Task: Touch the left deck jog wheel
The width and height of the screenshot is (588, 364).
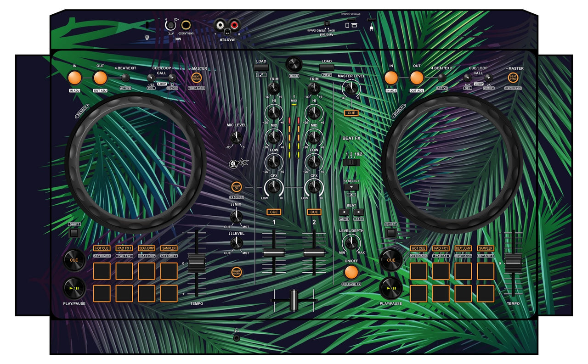Action: tap(136, 162)
